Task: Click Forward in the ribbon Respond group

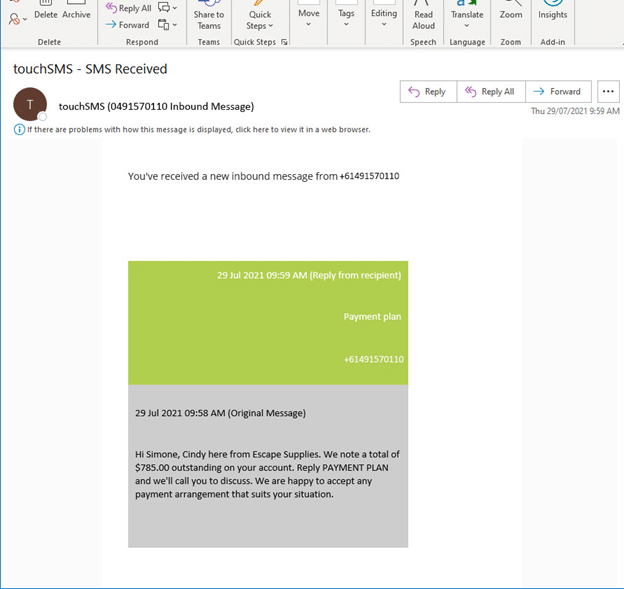Action: 128,25
